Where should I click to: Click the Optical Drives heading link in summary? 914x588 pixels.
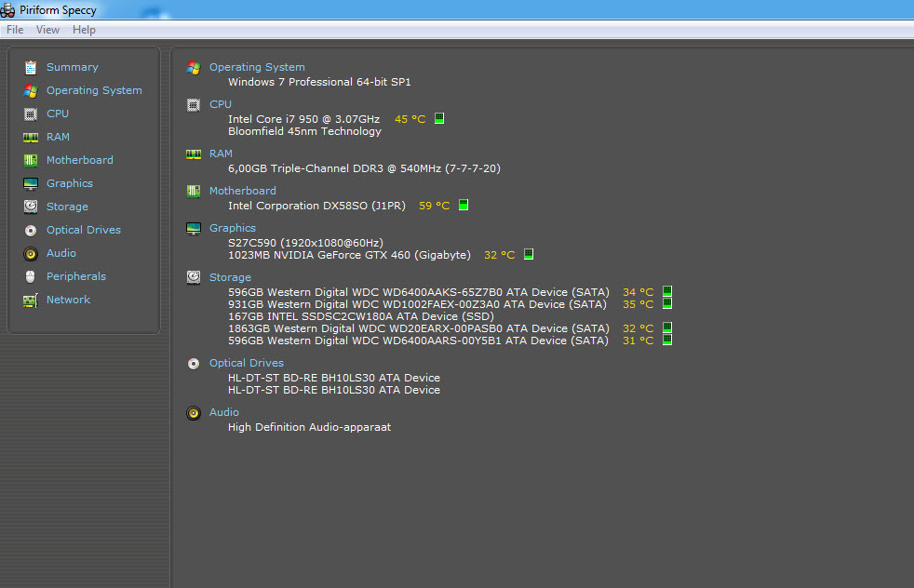pos(247,363)
